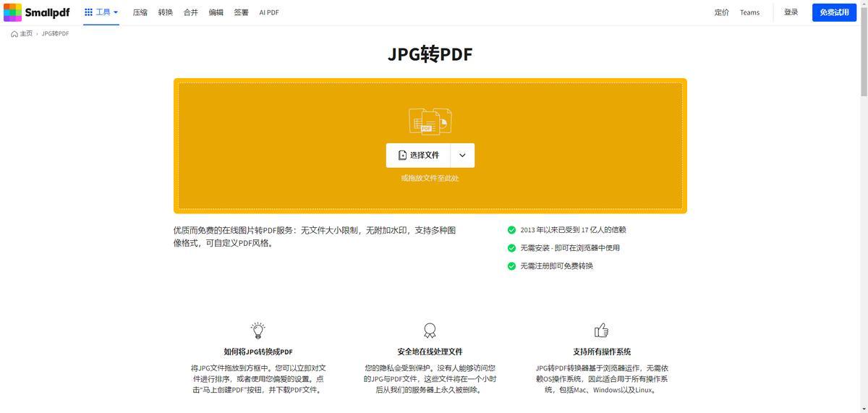This screenshot has width=868, height=413.
Task: Click the Smallpdf logo icon
Action: [12, 12]
